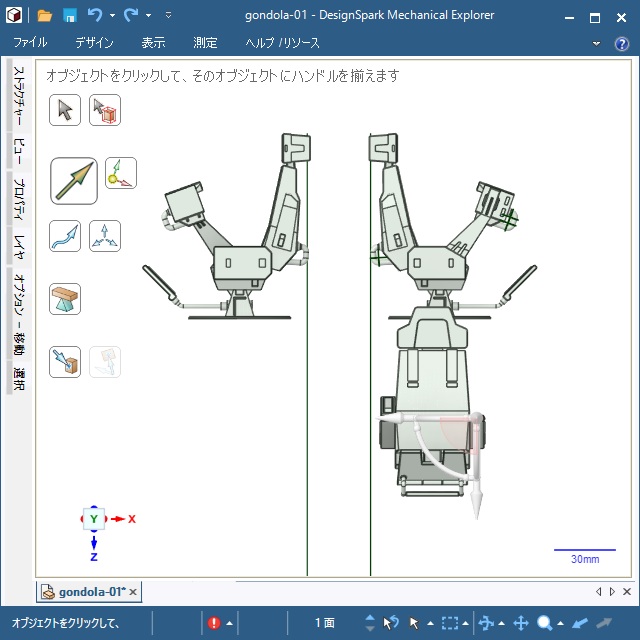Open the 選択 side panel tab
The width and height of the screenshot is (640, 640).
pos(18,379)
